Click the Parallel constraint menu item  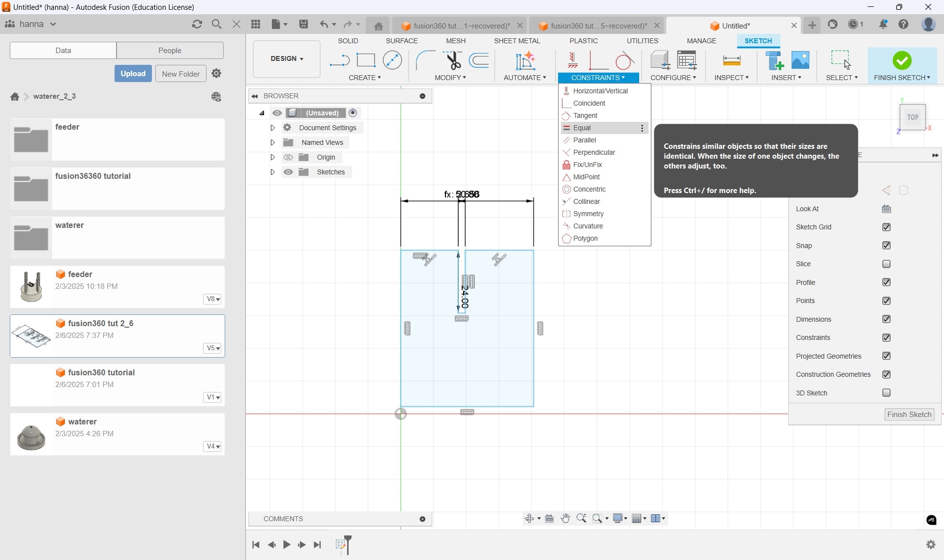click(584, 140)
